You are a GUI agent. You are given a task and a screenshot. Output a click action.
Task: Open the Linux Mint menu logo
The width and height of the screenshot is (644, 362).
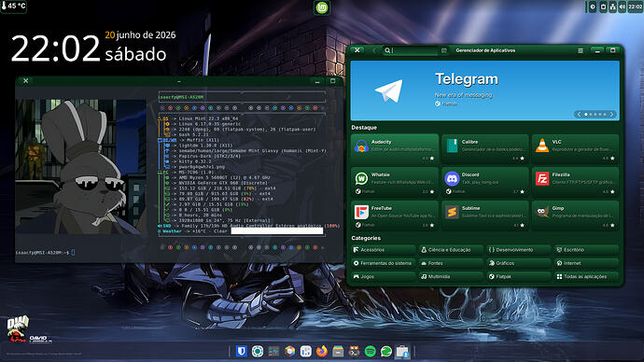pos(322,7)
